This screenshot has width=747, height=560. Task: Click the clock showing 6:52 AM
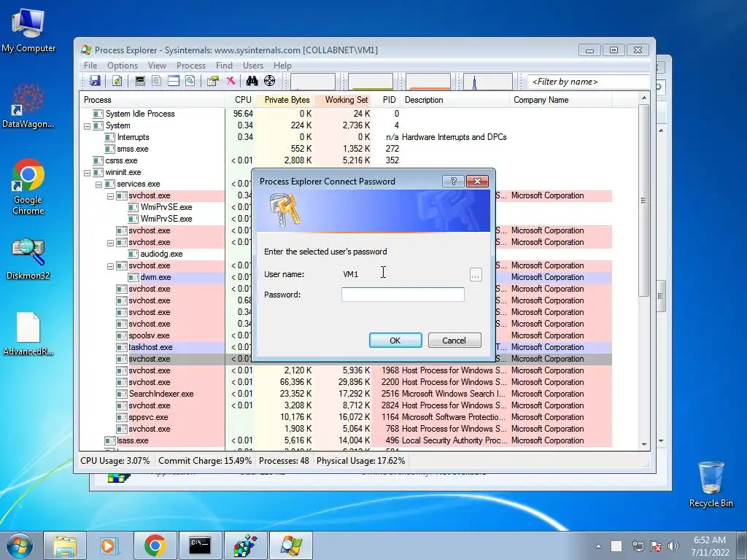(710, 540)
